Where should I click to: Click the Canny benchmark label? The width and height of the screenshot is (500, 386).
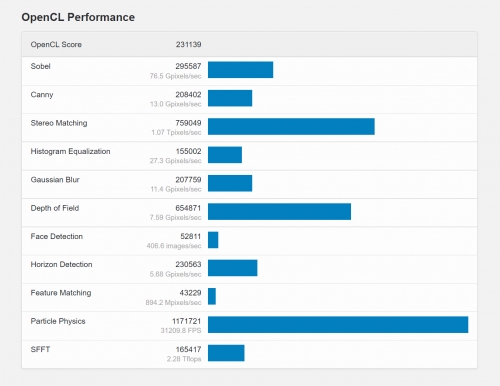[x=42, y=95]
